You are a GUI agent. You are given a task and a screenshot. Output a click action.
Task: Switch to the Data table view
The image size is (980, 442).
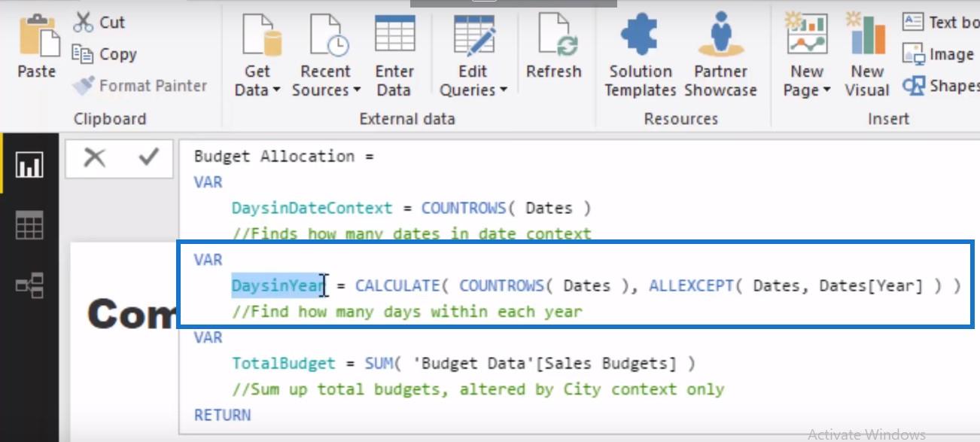(30, 225)
